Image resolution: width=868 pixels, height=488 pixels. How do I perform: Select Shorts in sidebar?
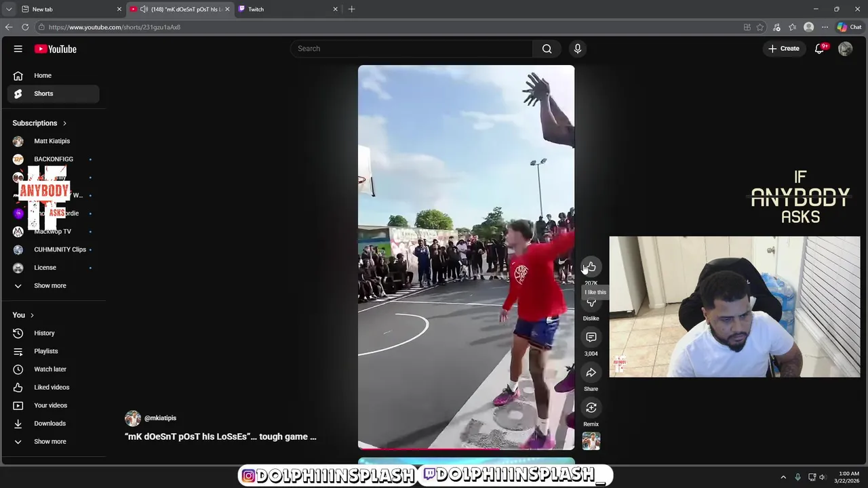pos(53,94)
